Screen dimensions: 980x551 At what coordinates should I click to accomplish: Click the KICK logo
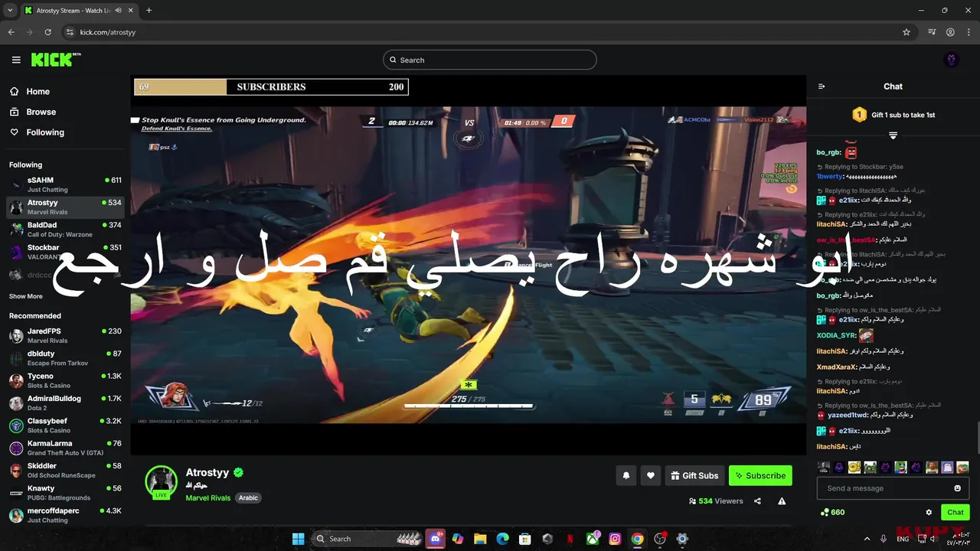(56, 60)
